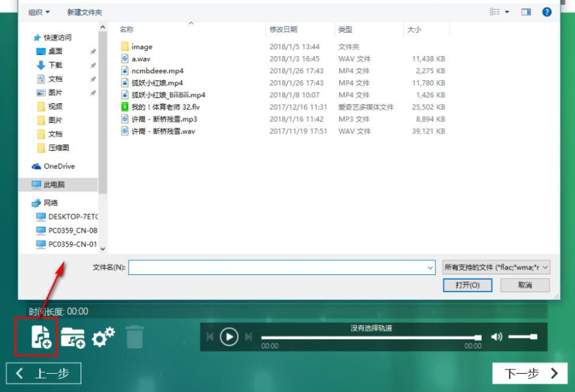Open the help question mark icon

547,12
